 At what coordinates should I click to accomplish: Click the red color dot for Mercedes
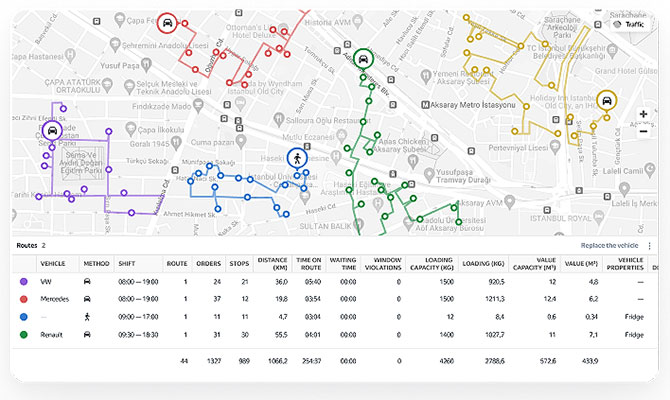(23, 299)
